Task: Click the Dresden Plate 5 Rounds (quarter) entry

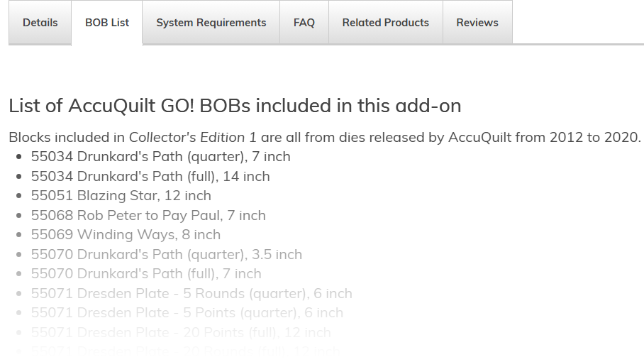Action: [x=191, y=293]
